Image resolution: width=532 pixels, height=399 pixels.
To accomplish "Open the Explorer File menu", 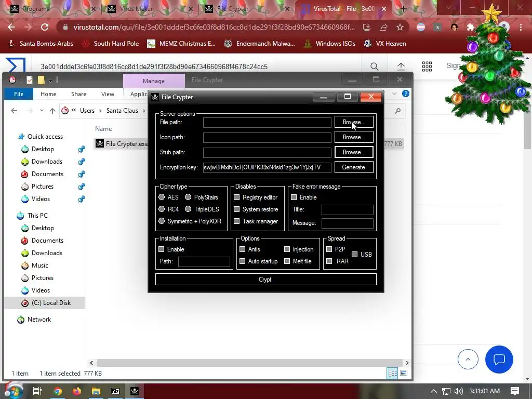I will click(19, 94).
